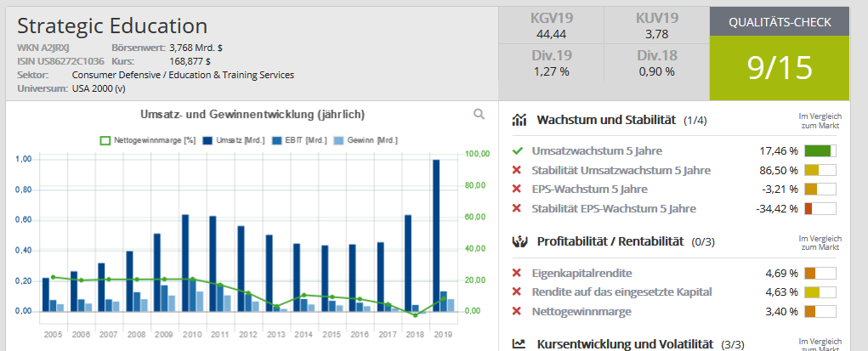Click the USA 2000 (v) universe text
Viewport: 868px width, 351px height.
click(x=99, y=88)
